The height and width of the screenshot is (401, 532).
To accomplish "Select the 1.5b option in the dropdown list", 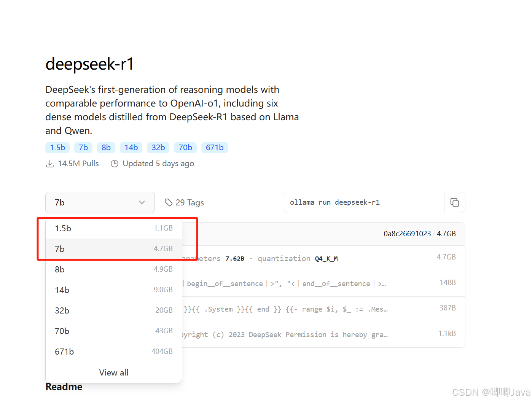I will [x=114, y=228].
